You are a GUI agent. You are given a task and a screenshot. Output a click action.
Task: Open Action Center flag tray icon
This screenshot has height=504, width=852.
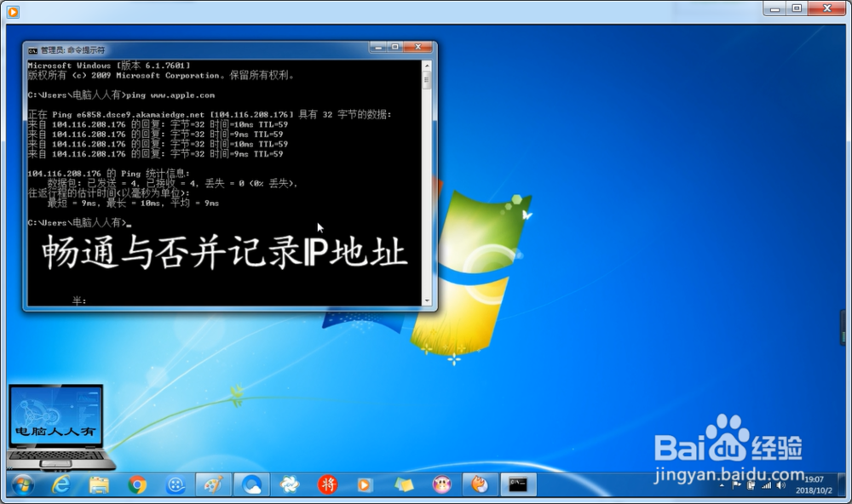[x=737, y=485]
